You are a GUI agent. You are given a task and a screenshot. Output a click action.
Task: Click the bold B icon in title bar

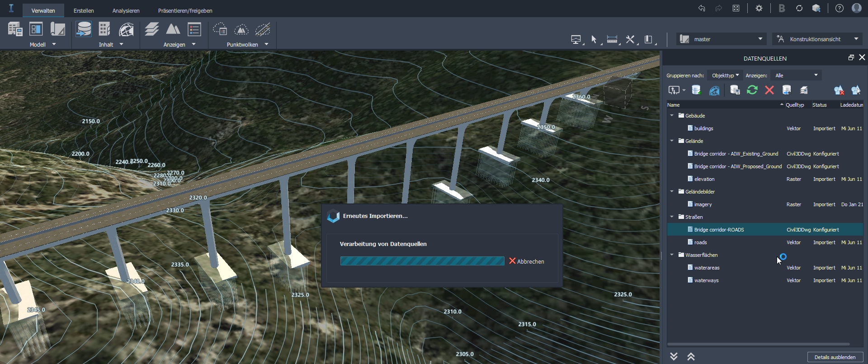782,8
